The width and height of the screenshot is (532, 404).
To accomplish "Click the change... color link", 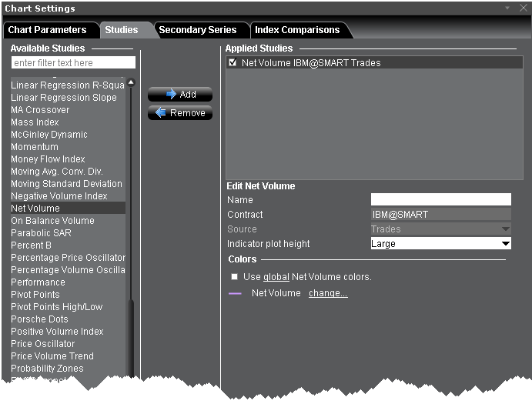I will click(x=328, y=293).
